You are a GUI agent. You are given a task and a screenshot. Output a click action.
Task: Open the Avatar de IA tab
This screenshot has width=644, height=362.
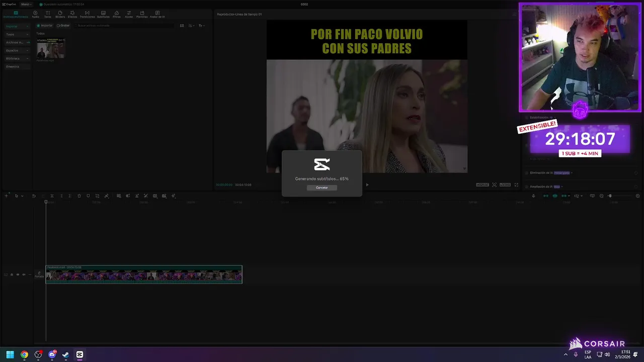(x=157, y=14)
